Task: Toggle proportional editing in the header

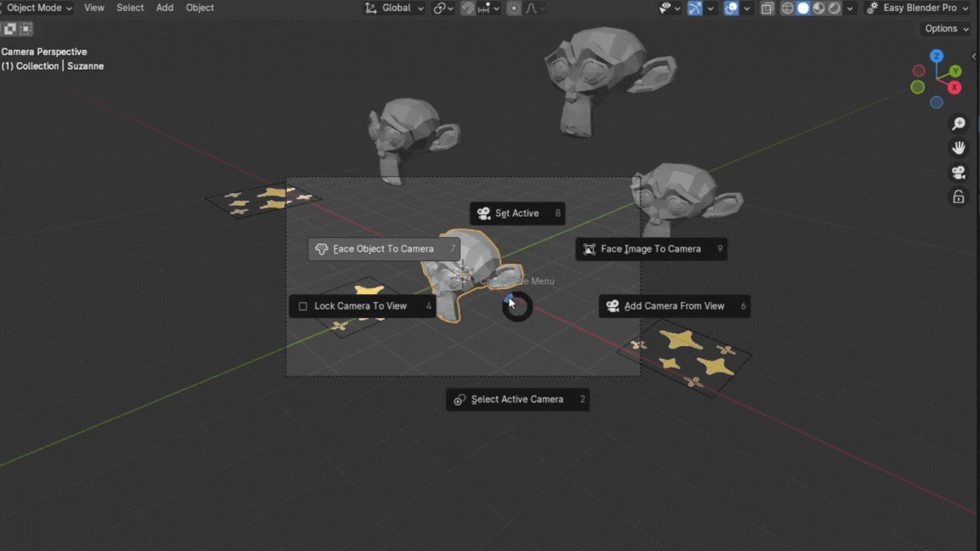Action: click(x=514, y=9)
